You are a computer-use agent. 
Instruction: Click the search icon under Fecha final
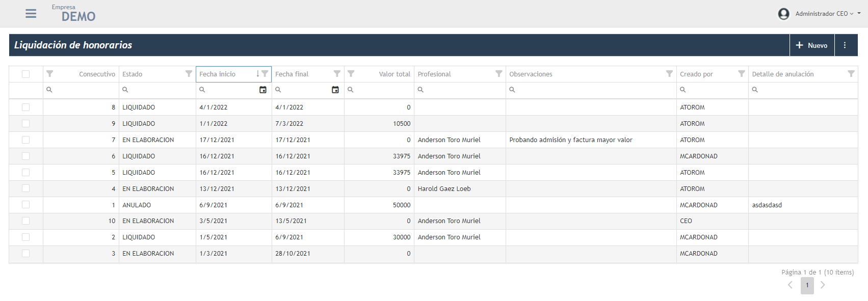point(278,90)
